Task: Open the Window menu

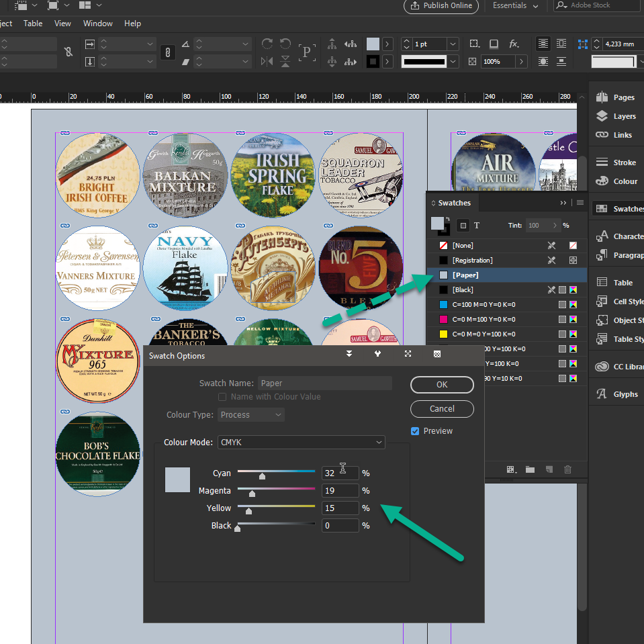Action: [98, 24]
